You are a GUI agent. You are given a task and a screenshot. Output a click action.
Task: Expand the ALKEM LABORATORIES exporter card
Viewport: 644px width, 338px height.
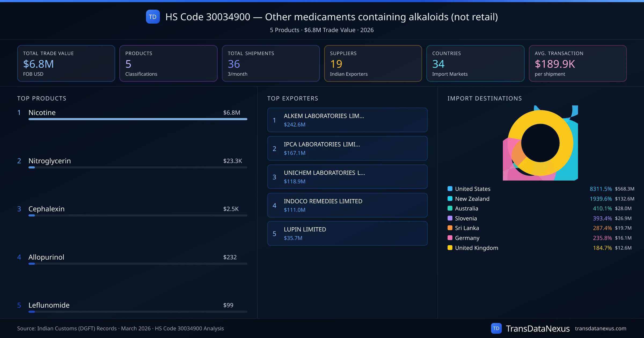tap(347, 120)
